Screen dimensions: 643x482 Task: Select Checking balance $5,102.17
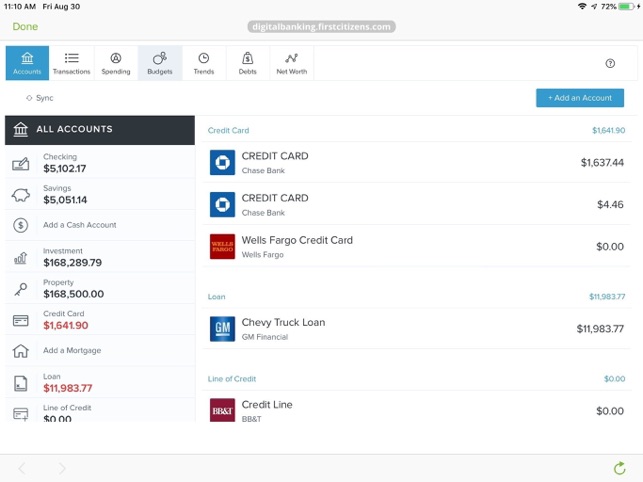[x=65, y=169]
